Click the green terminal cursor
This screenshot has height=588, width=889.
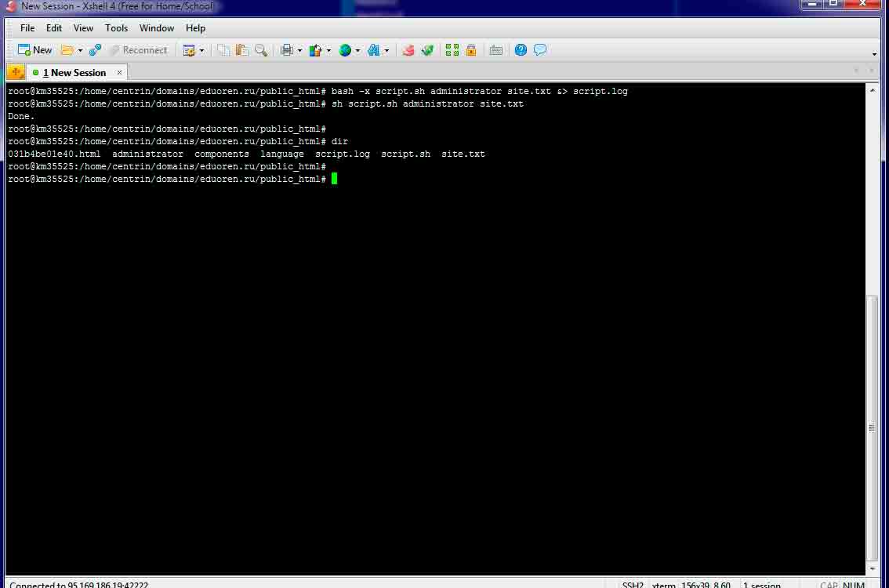coord(335,179)
